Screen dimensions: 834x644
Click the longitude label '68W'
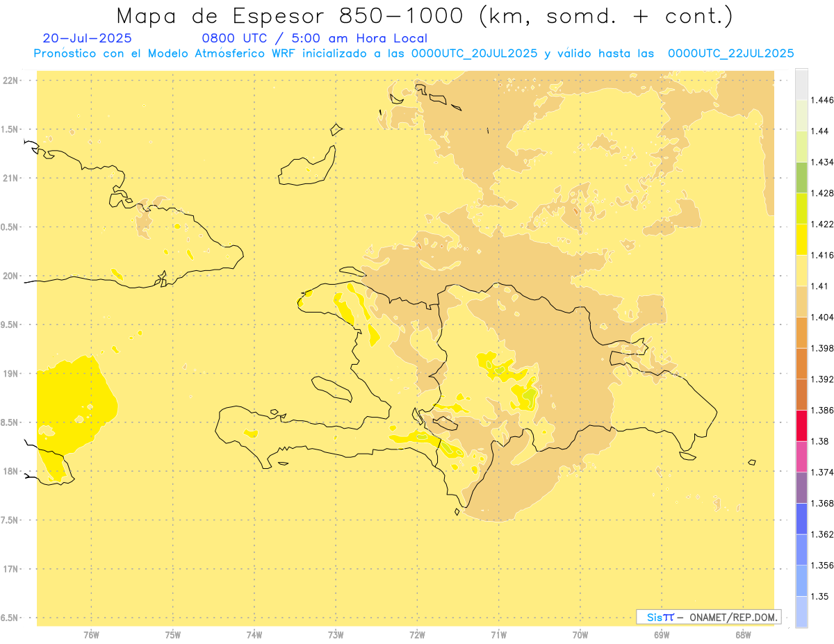[x=743, y=634]
